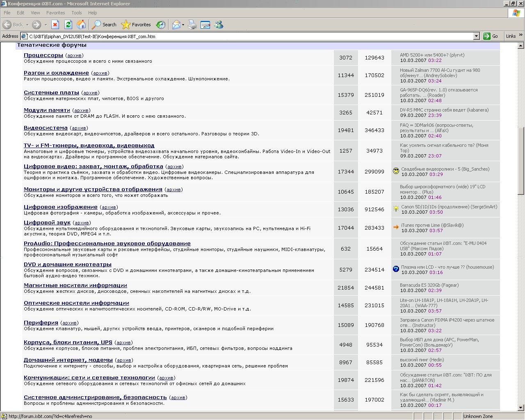Open the address bar dropdown list
The width and height of the screenshot is (525, 420).
tap(476, 36)
